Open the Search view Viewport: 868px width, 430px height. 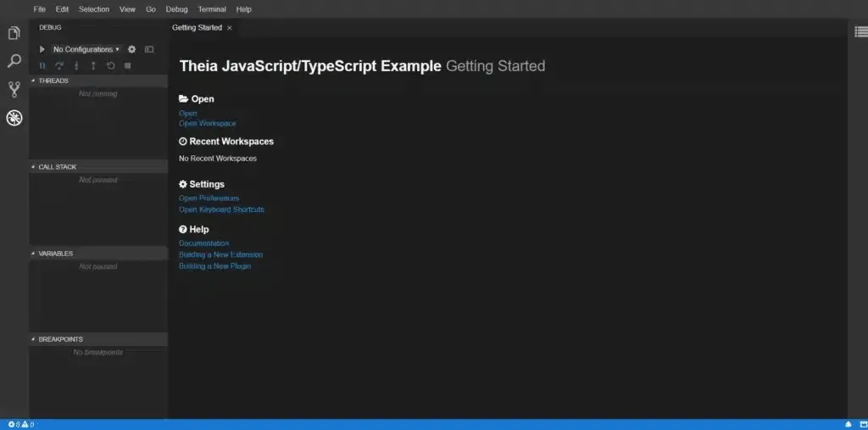point(14,61)
